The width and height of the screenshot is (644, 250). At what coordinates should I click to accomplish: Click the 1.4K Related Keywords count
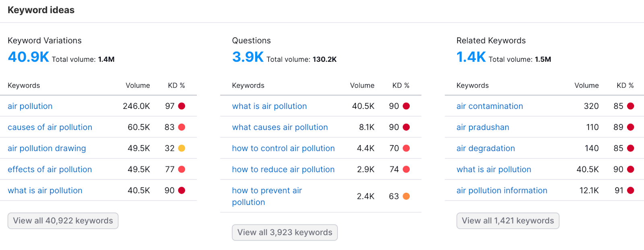tap(471, 57)
